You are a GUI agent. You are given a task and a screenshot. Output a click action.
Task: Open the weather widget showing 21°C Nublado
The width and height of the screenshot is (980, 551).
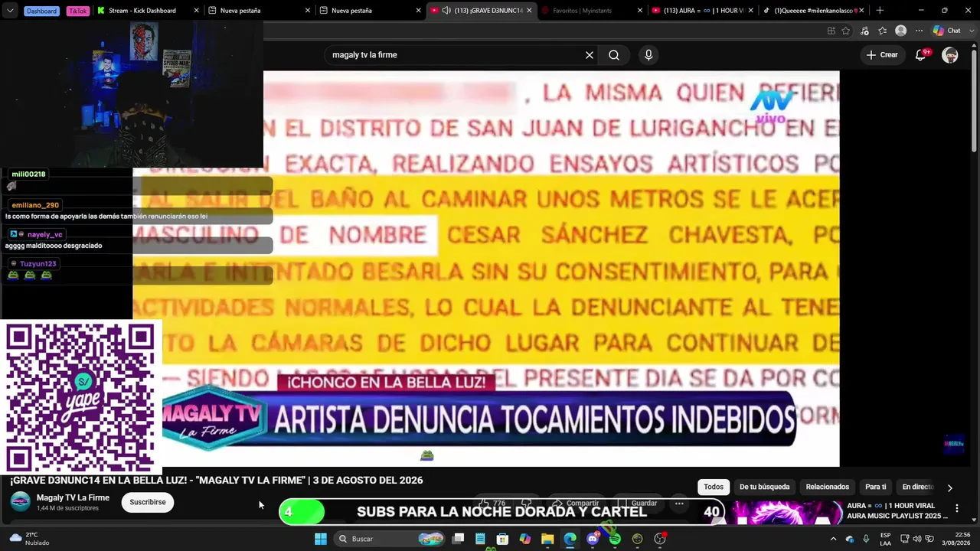click(x=28, y=539)
